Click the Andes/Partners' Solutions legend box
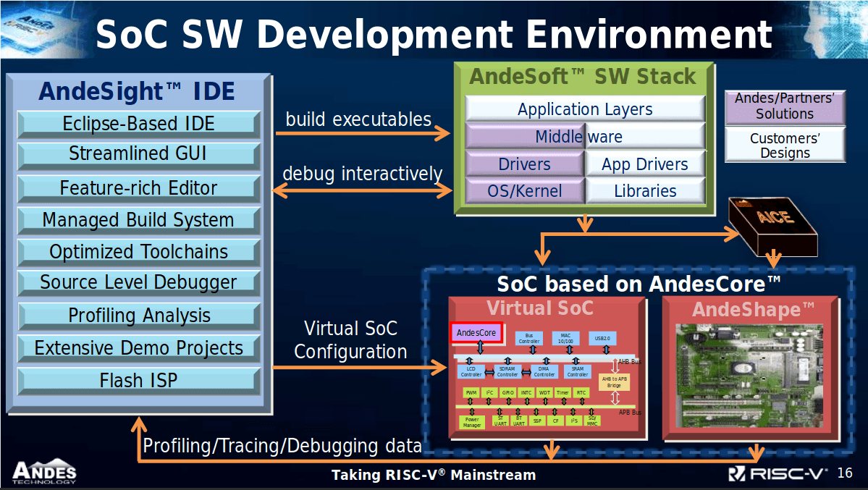This screenshot has width=868, height=490. click(x=785, y=106)
